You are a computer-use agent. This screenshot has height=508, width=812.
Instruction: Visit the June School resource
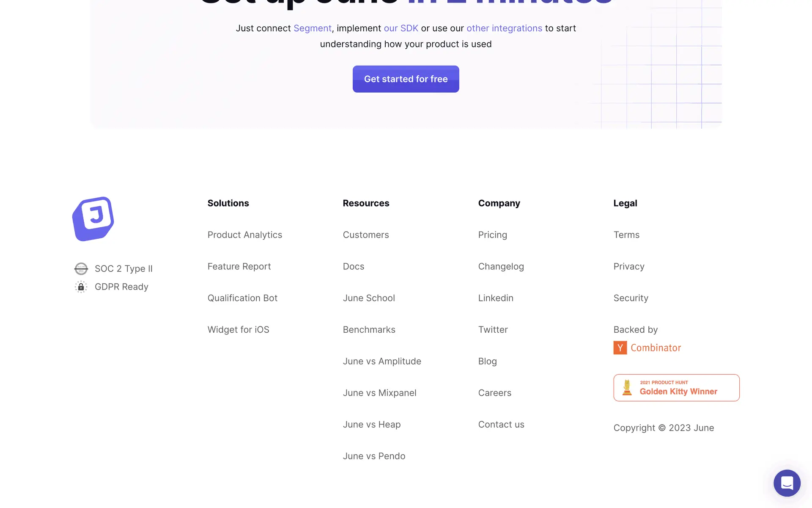(x=369, y=298)
